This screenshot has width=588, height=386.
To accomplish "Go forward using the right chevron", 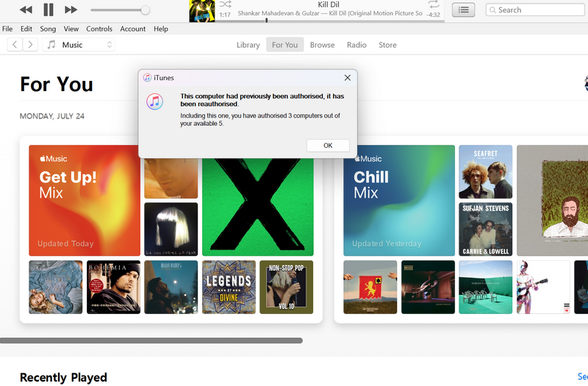I will [30, 45].
